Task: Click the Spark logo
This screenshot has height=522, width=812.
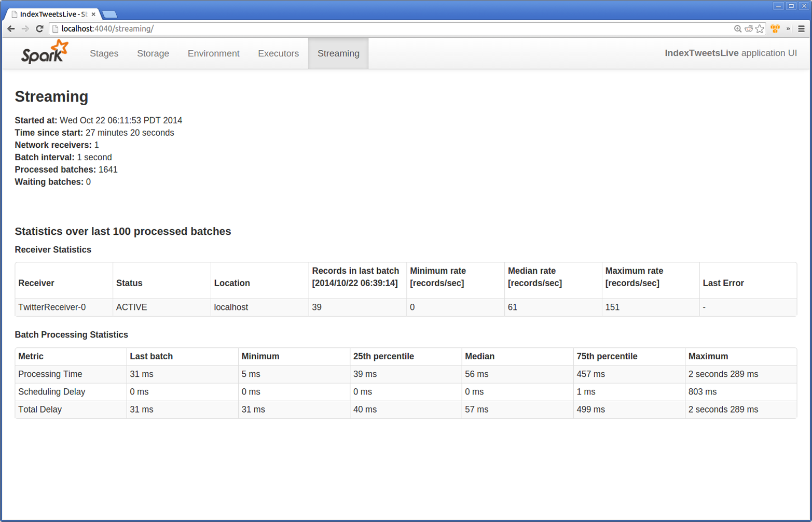Action: coord(45,52)
